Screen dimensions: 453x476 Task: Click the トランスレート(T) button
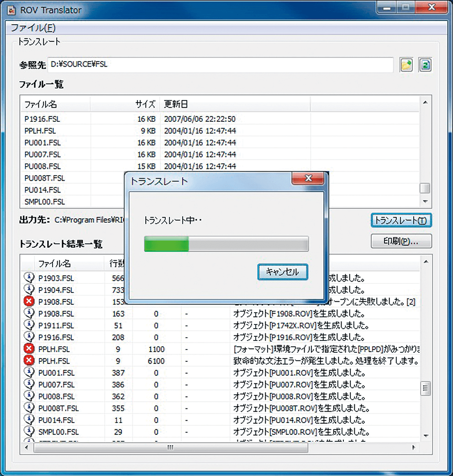point(401,220)
